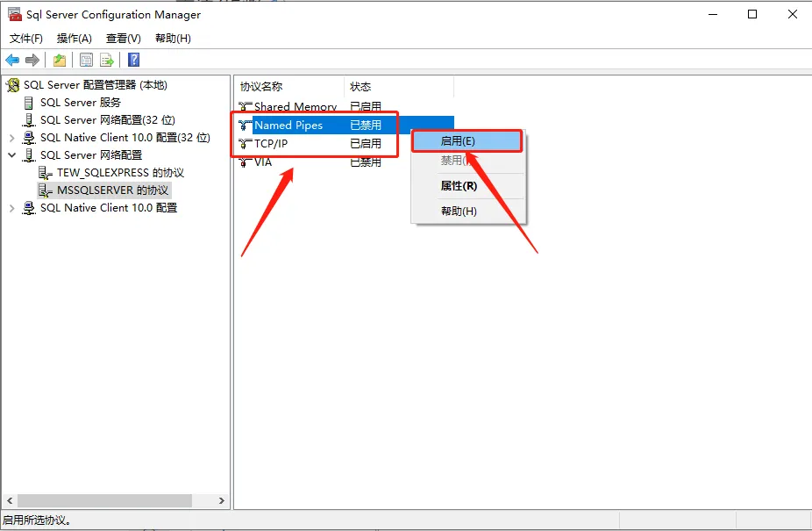Click the Up one level folder icon
812x531 pixels.
60,61
